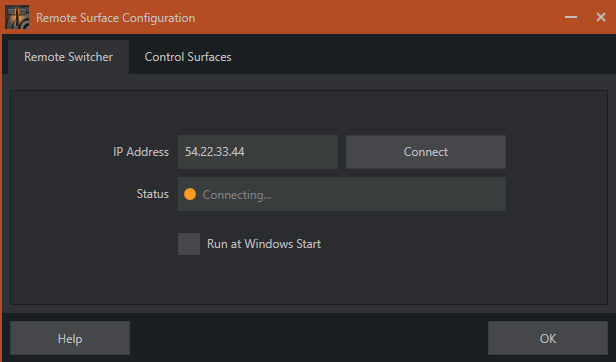The height and width of the screenshot is (362, 616).
Task: Switch to the Remote Switcher tab
Action: [x=68, y=57]
